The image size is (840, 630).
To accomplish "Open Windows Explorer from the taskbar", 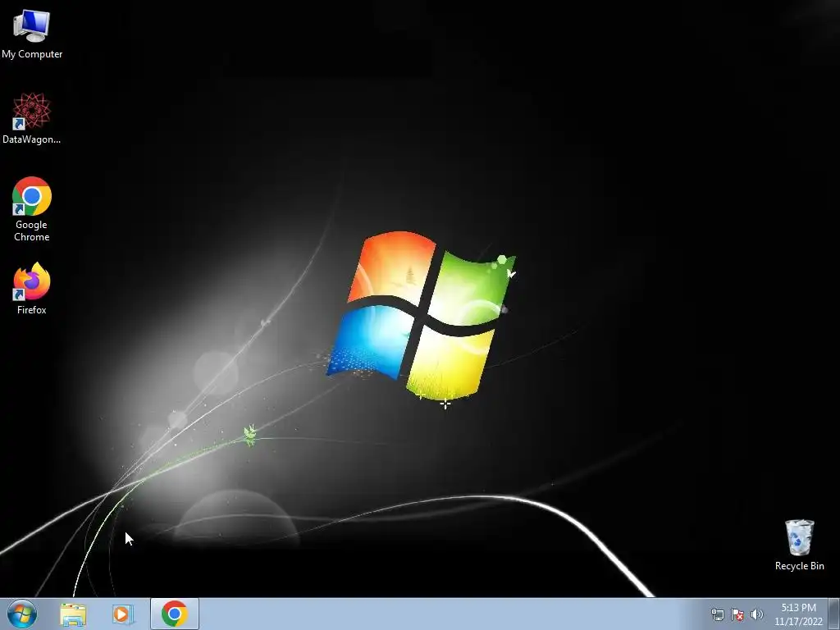I will [73, 614].
